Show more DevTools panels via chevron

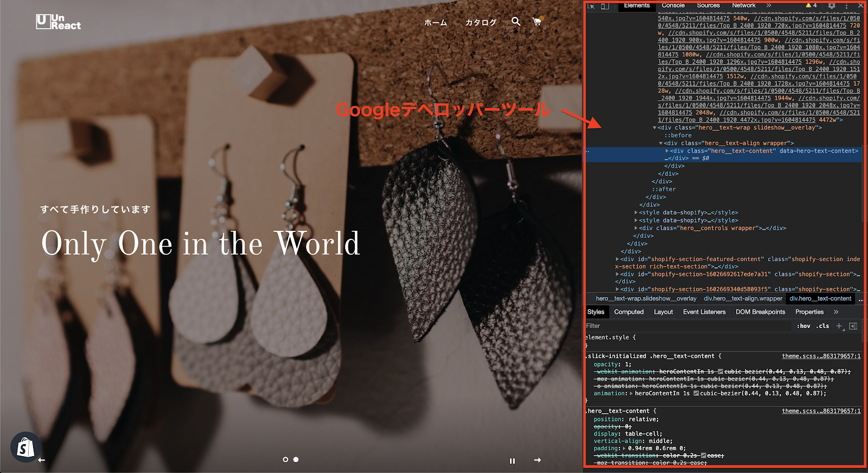tap(769, 5)
